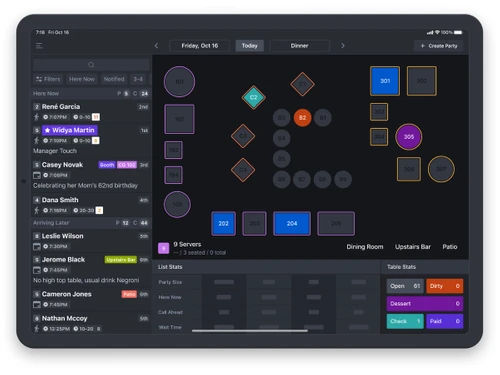500x375 pixels.
Task: Select bar seat B5
Action: (x=282, y=159)
